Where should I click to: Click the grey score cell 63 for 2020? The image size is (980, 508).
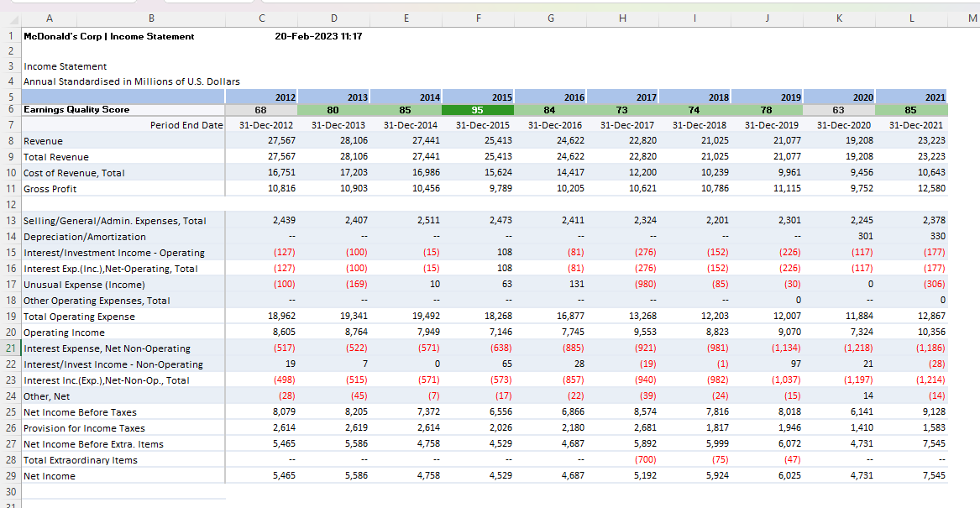(839, 110)
